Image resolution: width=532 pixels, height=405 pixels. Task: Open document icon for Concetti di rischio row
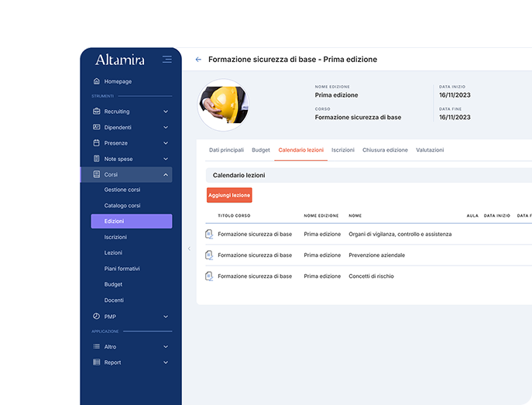point(209,276)
